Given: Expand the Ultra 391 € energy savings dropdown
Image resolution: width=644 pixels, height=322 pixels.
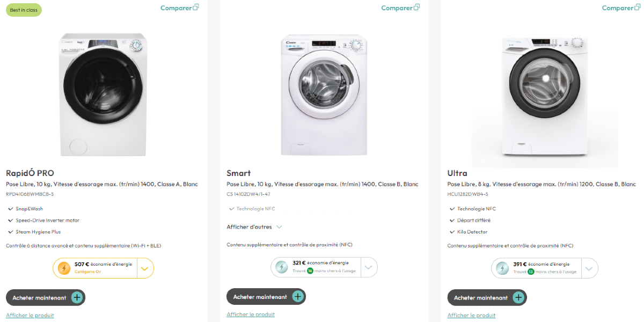Looking at the screenshot, I should (x=589, y=268).
